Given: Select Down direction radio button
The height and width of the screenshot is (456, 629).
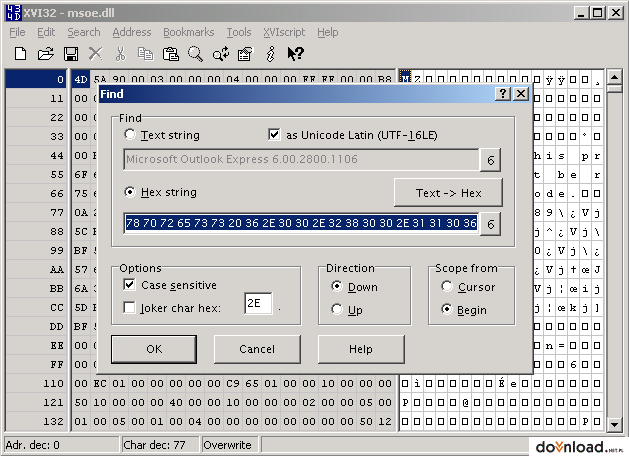Looking at the screenshot, I should click(337, 286).
